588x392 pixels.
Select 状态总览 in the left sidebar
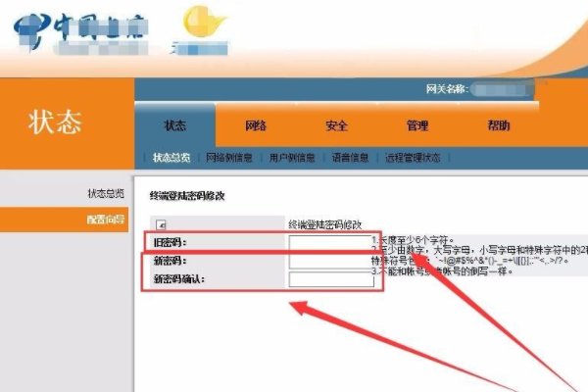pyautogui.click(x=106, y=194)
